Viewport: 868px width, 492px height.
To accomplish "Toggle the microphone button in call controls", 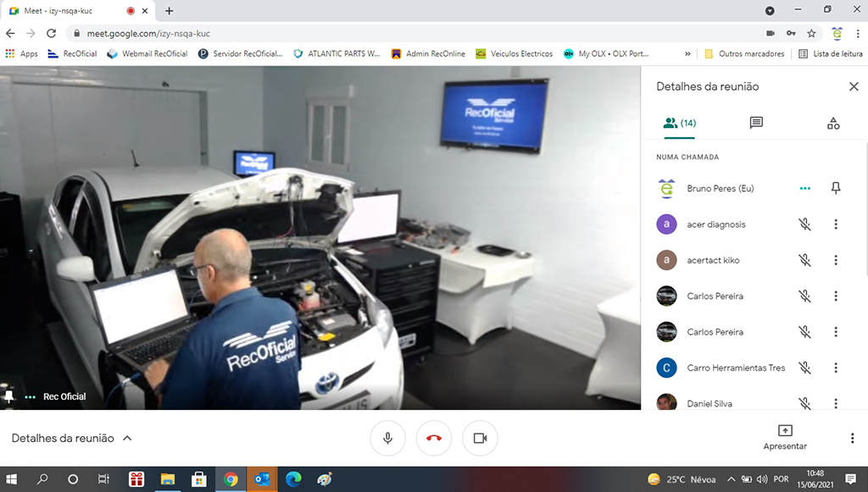I will 387,438.
